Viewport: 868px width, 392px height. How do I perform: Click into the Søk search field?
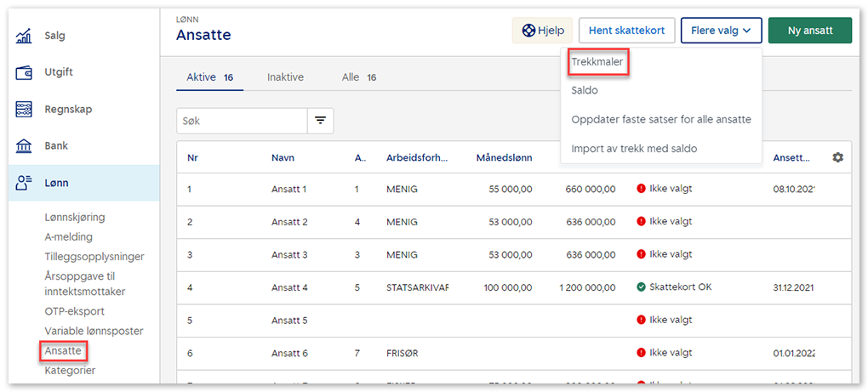pyautogui.click(x=242, y=121)
